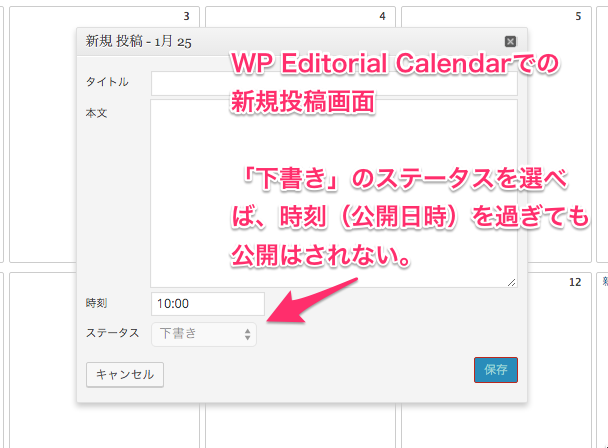This screenshot has height=448, width=608.
Task: Open the ステータス dropdown showing 下書き
Action: (204, 334)
